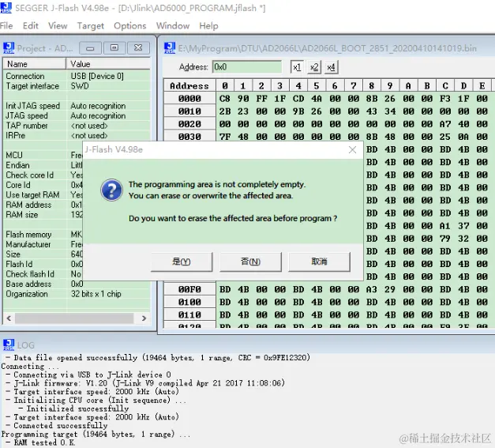The width and height of the screenshot is (495, 448).
Task: Click the blue question mark dialog icon
Action: pyautogui.click(x=111, y=190)
